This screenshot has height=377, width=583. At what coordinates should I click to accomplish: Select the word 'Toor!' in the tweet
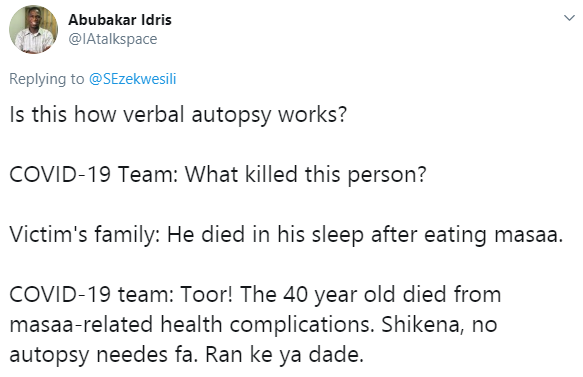click(207, 294)
